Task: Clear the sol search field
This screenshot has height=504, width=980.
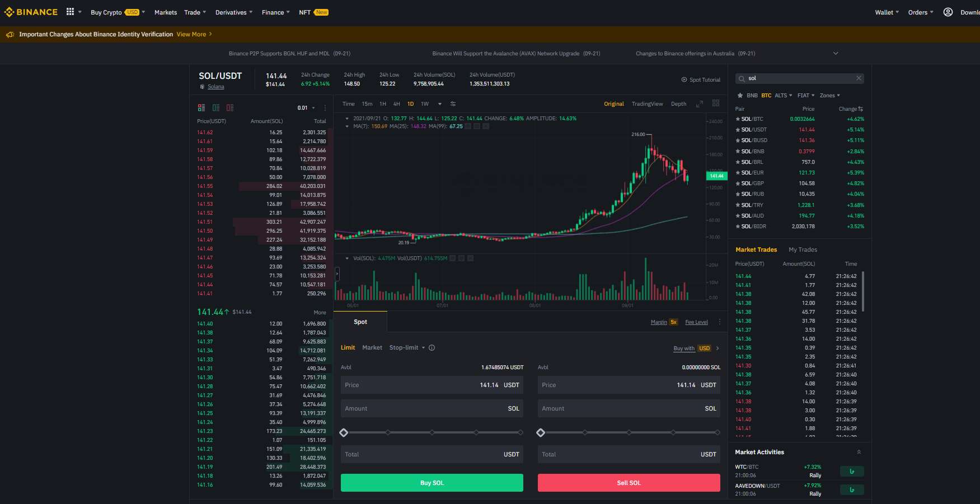Action: [859, 78]
